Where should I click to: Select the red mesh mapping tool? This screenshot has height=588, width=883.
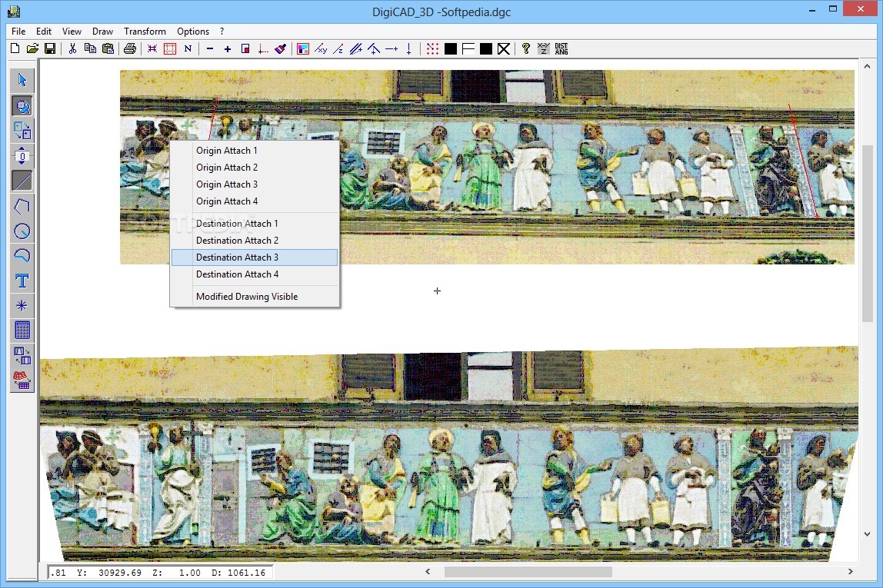tap(22, 380)
